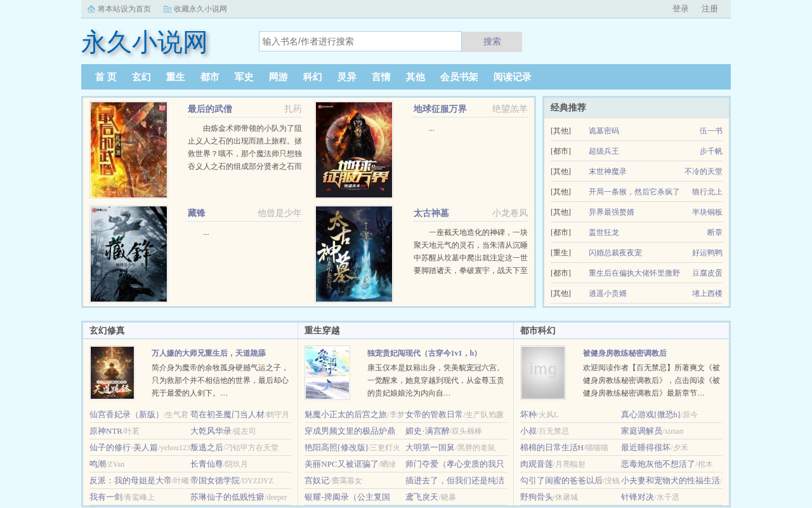Click the 独宠贵妃闯现代 cover thumbnail
The width and height of the screenshot is (812, 508).
coord(327,373)
